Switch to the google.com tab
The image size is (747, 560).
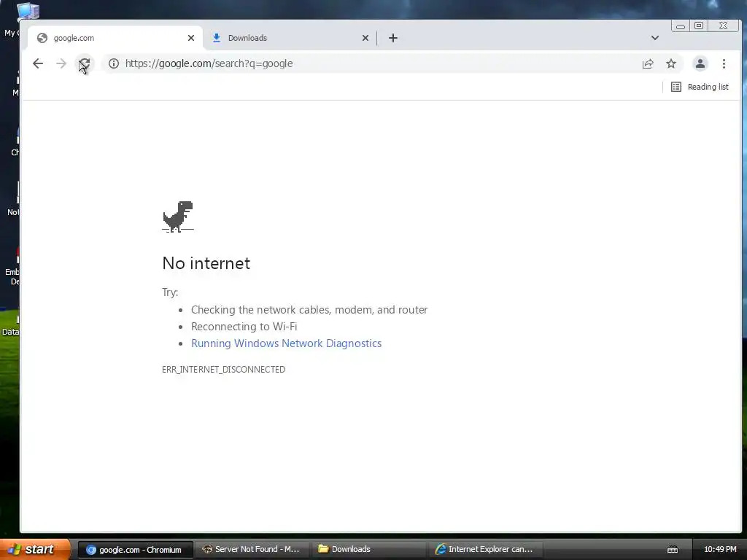click(115, 38)
